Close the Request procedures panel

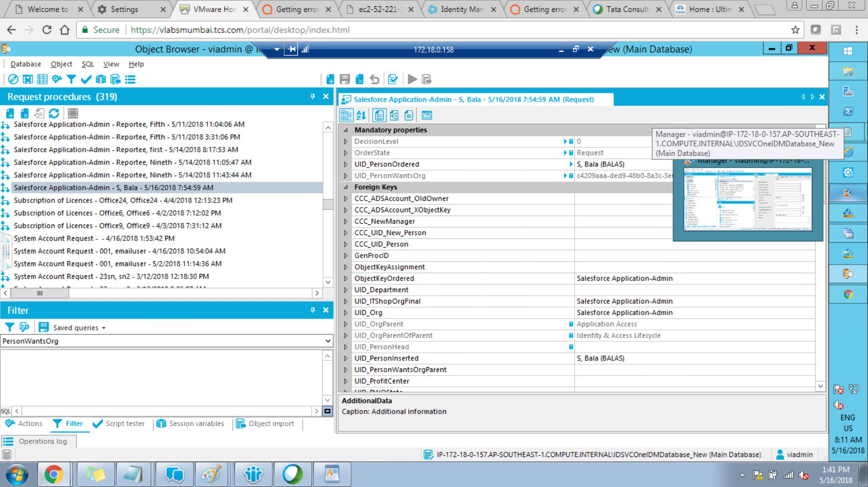click(x=325, y=97)
